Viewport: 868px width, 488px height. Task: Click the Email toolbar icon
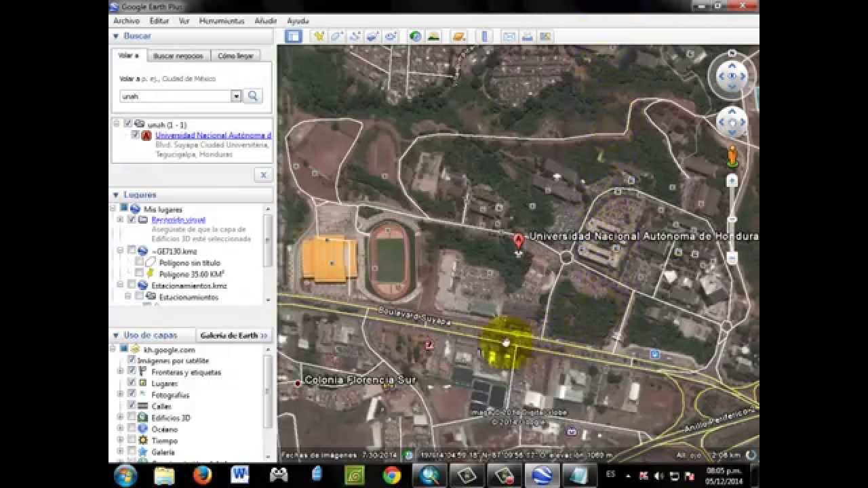click(x=509, y=37)
